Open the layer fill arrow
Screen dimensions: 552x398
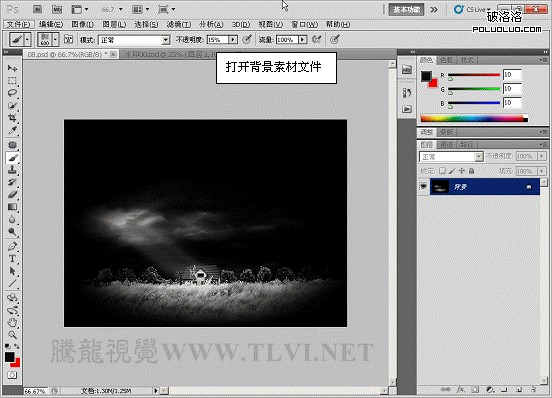pos(542,171)
